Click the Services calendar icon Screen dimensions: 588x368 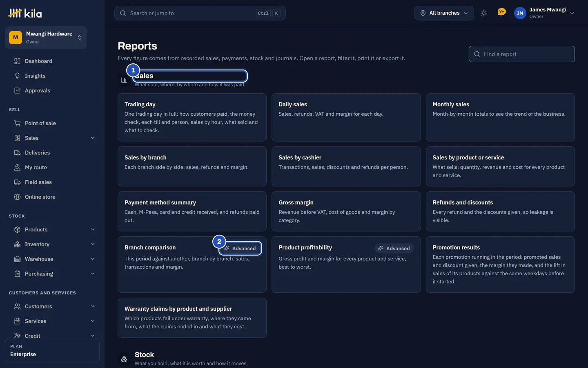point(17,321)
